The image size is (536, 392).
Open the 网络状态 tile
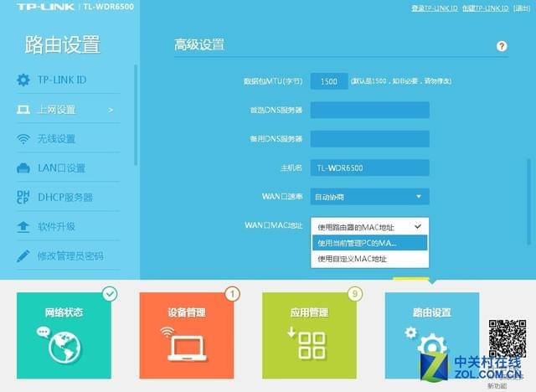point(64,335)
